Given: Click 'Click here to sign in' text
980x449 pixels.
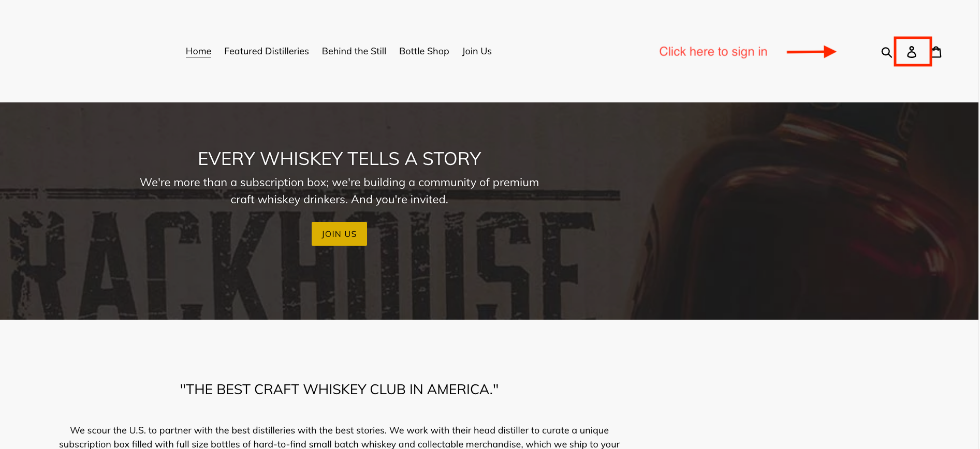Looking at the screenshot, I should [713, 52].
